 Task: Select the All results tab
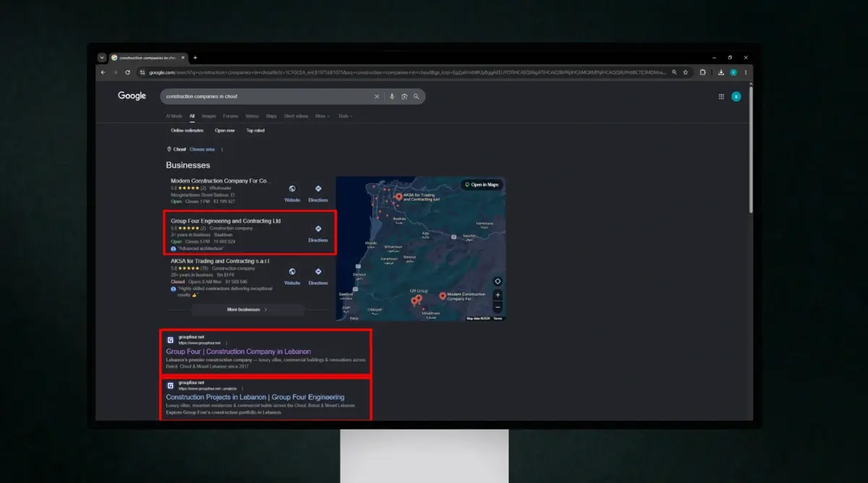click(192, 116)
